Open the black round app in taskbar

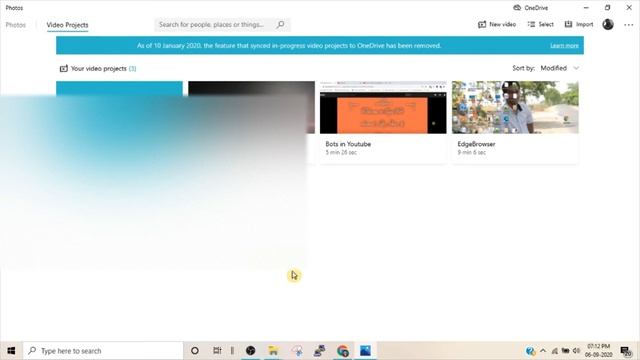[x=251, y=351]
